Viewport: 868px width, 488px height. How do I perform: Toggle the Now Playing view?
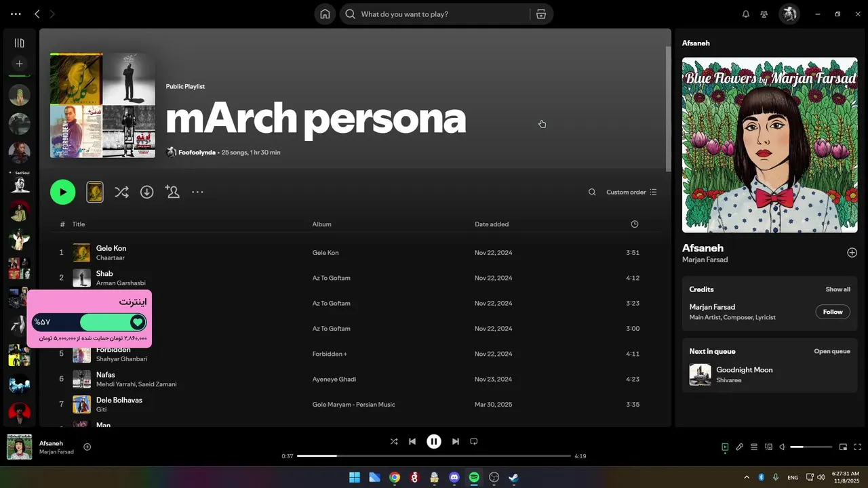tap(725, 447)
